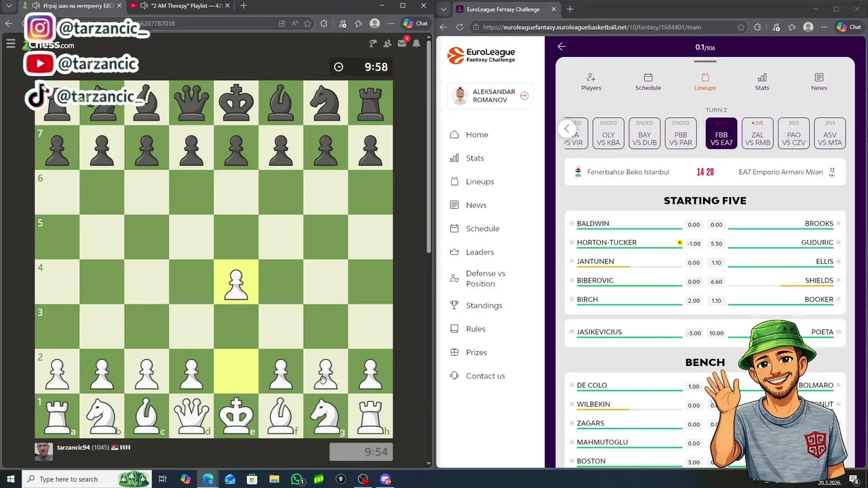868x488 pixels.
Task: Open the Players tab icon in EuroLeague
Action: tap(591, 77)
